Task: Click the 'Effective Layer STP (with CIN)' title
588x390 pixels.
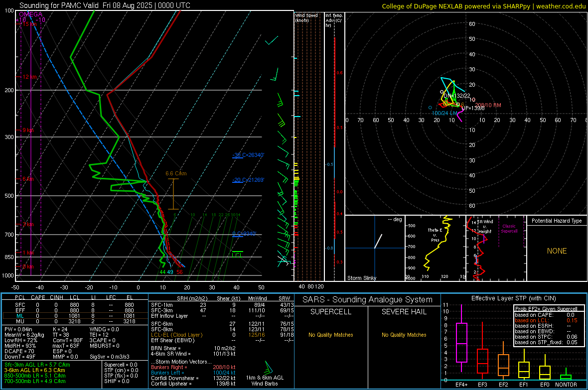Action: pyautogui.click(x=513, y=298)
